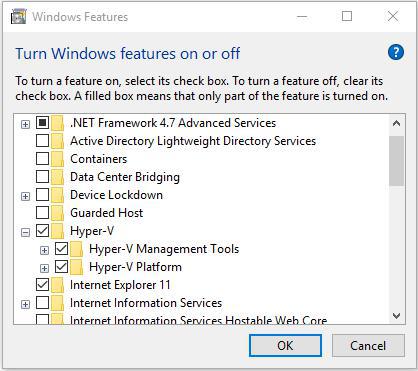Select Active Directory Lightweight Directory Services label
This screenshot has height=371, width=418.
tap(193, 141)
